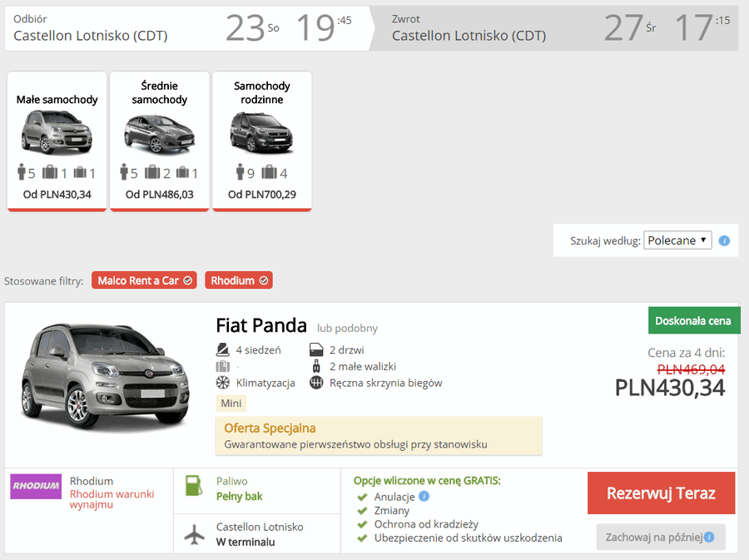Click the small cars Fiat thumbnail image
Image resolution: width=749 pixels, height=560 pixels.
[57, 132]
